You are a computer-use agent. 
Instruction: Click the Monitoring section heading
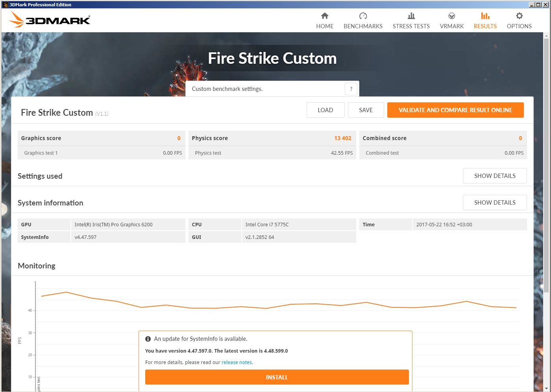tap(37, 266)
